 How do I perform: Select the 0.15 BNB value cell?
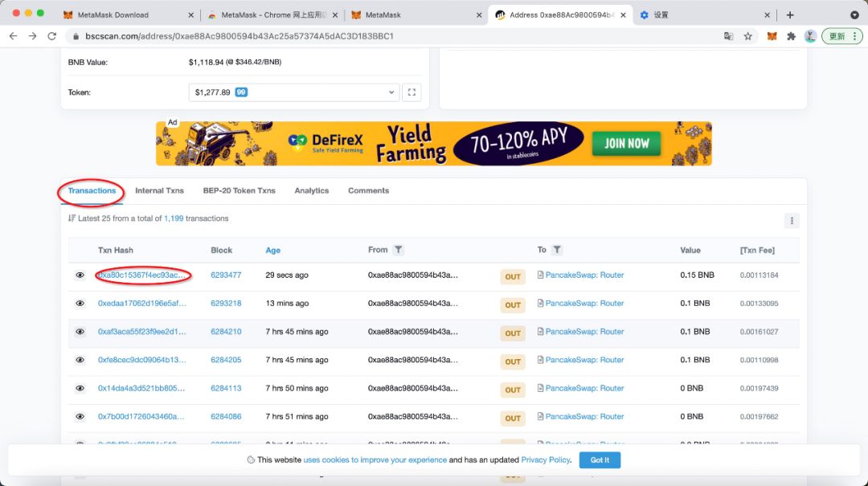tap(697, 275)
